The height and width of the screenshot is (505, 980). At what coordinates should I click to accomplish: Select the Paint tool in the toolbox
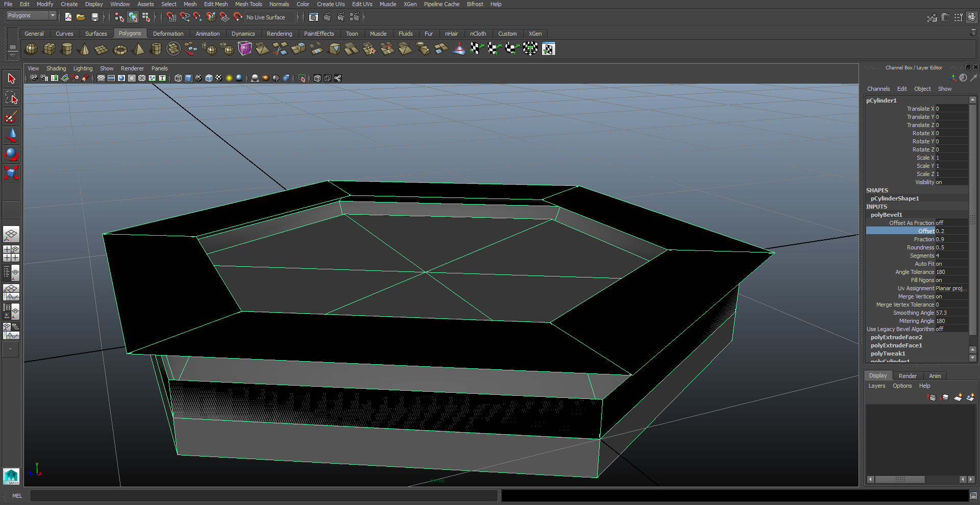(11, 117)
